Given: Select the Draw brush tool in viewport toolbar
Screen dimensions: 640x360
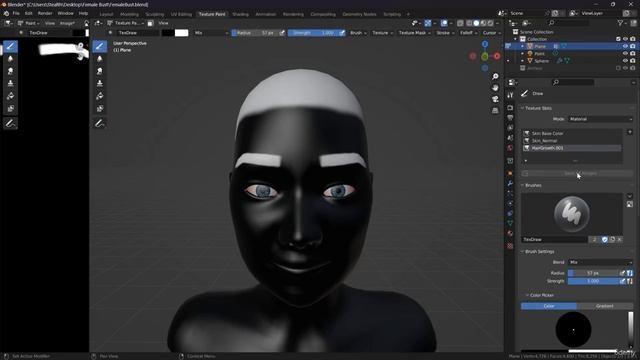Looking at the screenshot, I should [x=100, y=46].
